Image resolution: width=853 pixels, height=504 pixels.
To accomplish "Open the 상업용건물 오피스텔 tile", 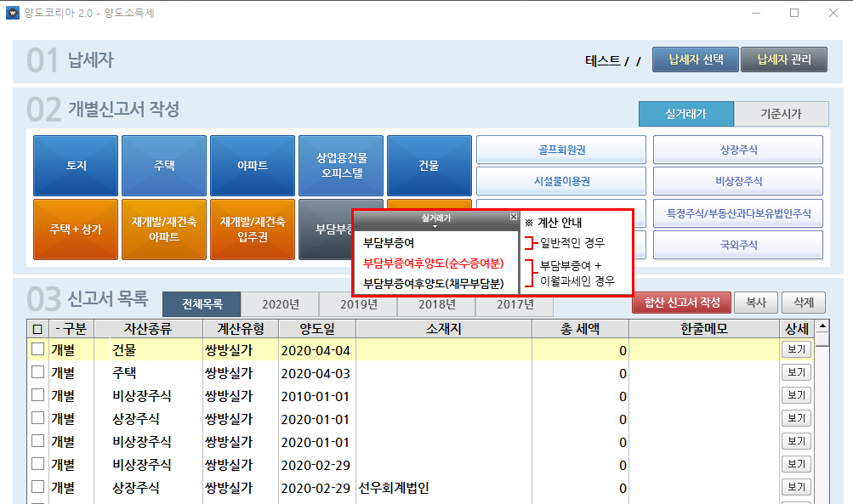I will pos(341,165).
